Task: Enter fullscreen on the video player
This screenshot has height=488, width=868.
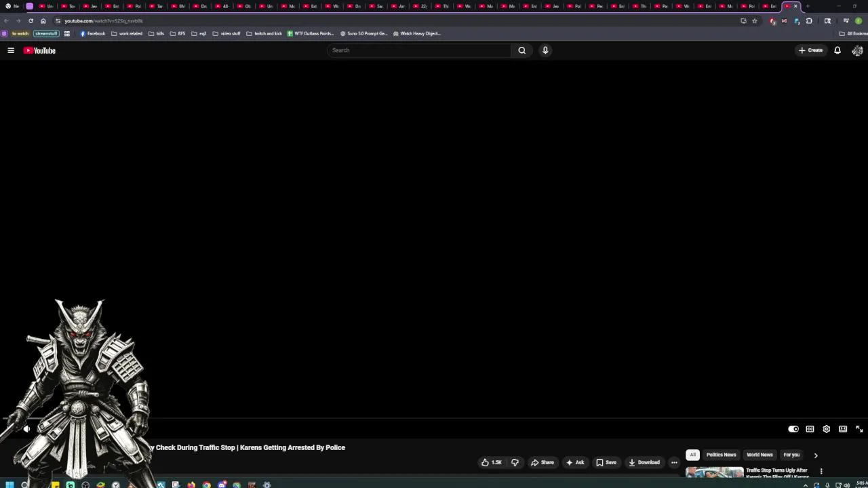Action: coord(859,429)
